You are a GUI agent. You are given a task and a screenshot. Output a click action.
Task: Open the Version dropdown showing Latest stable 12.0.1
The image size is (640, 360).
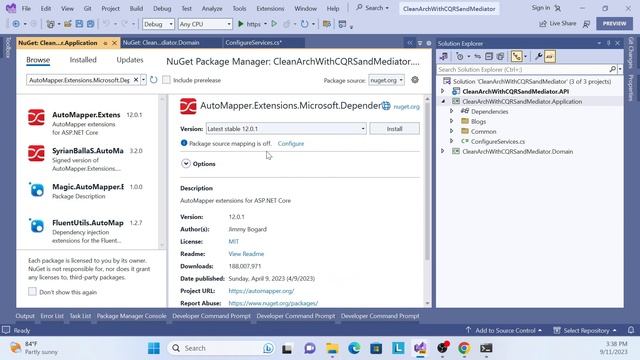pyautogui.click(x=286, y=129)
